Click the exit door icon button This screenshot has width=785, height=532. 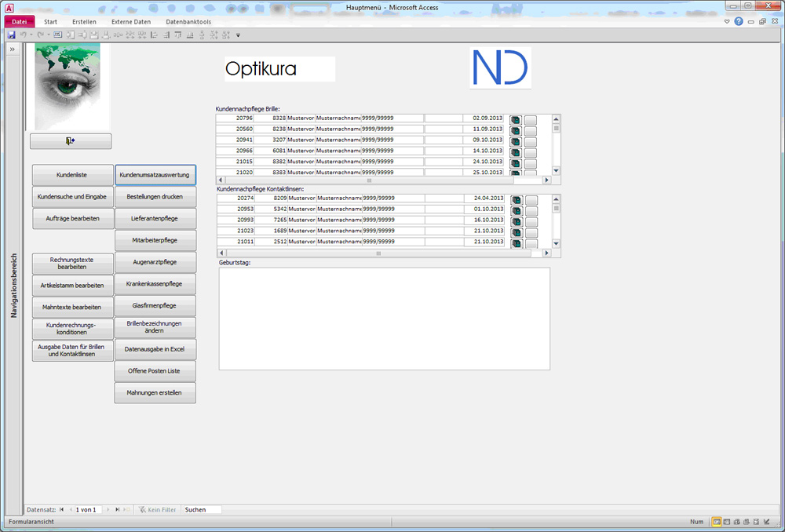(x=71, y=141)
